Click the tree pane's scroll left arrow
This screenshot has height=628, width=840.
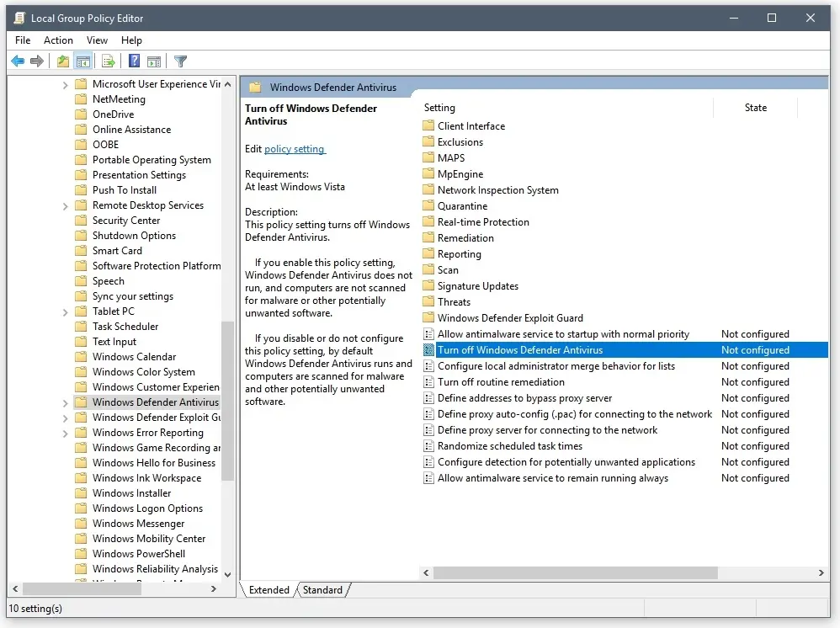[x=15, y=589]
